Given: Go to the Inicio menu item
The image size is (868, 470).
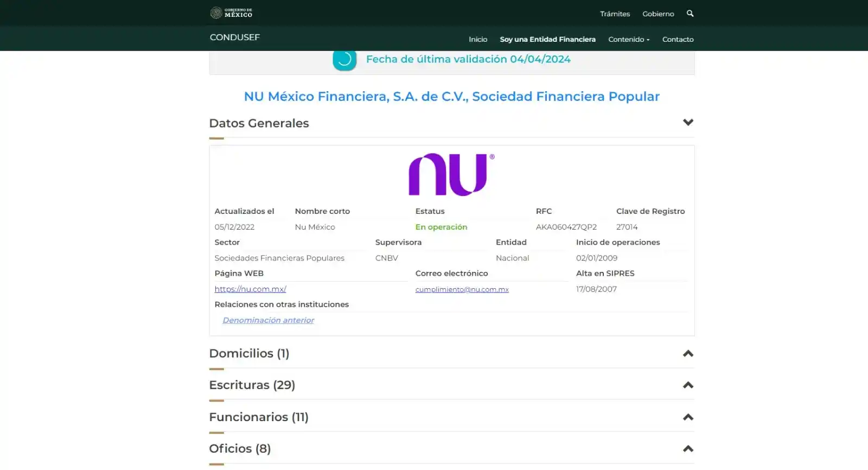Looking at the screenshot, I should point(478,39).
